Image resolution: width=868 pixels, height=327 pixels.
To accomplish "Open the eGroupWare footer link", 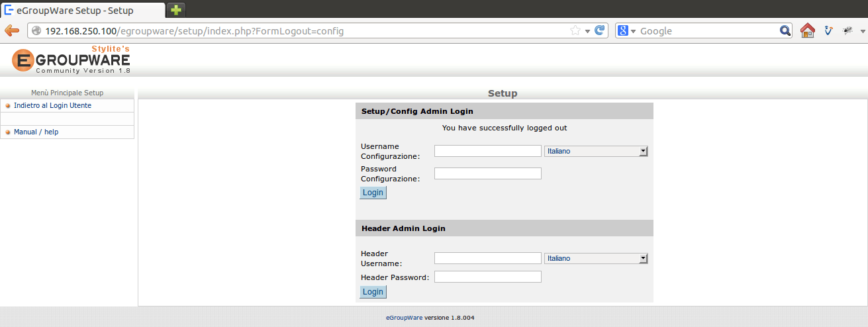I will coord(405,318).
